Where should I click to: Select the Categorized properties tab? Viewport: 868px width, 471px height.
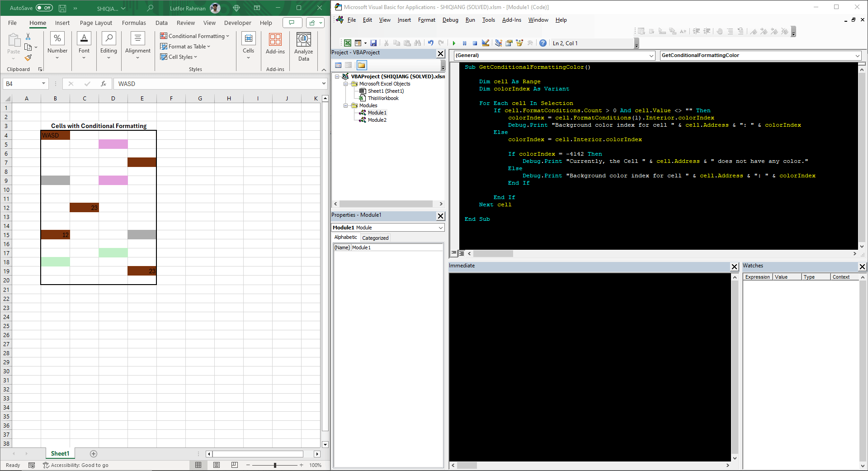375,238
